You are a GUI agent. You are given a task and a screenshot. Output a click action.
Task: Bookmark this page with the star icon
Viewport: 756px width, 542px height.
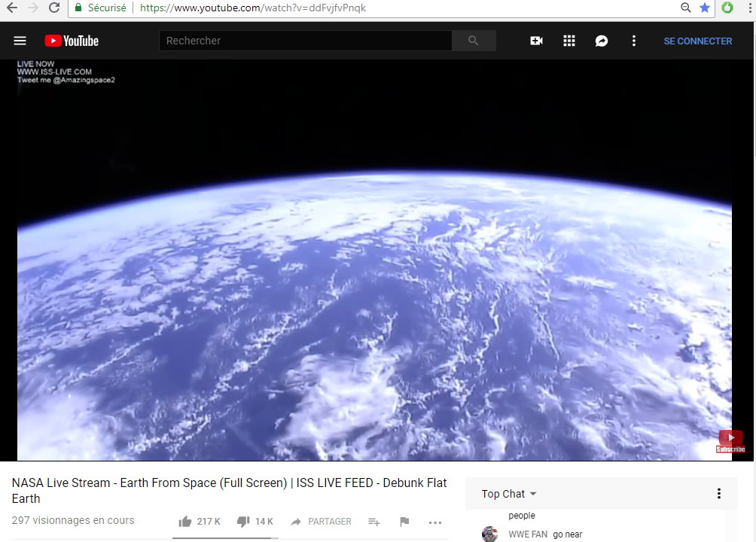[704, 8]
